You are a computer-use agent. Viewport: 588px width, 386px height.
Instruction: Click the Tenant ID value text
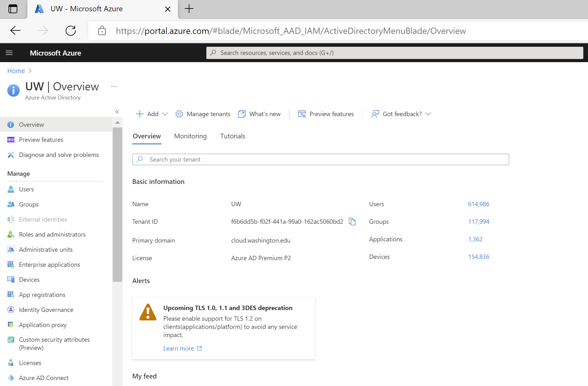pyautogui.click(x=287, y=222)
